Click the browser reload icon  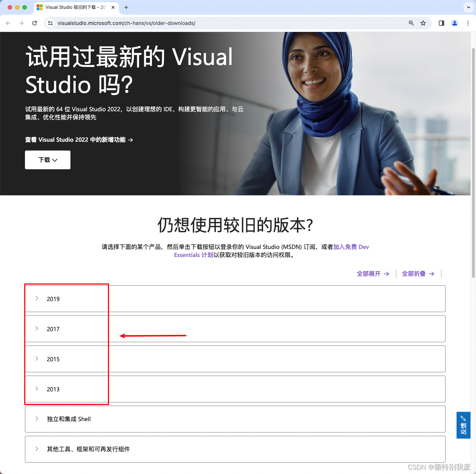pyautogui.click(x=34, y=23)
